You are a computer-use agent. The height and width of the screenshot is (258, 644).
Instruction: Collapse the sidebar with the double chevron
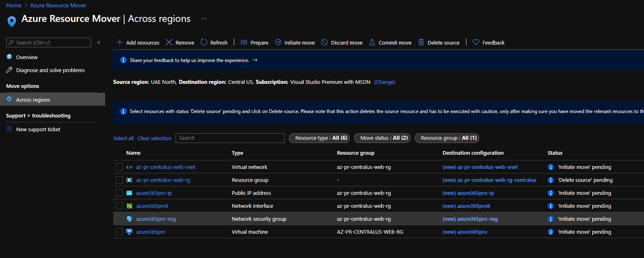pos(99,43)
